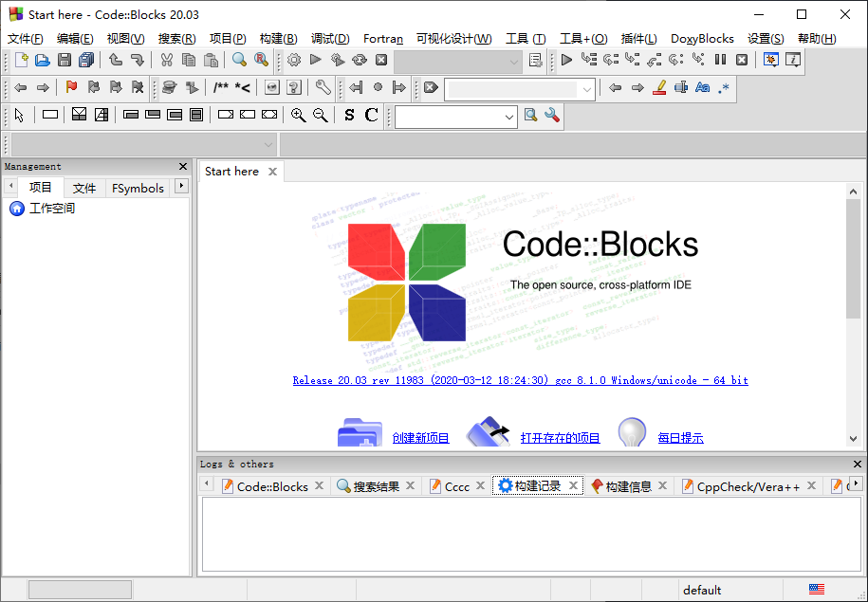Select 工作空间 workspace tree node
The height and width of the screenshot is (602, 868).
click(x=52, y=208)
